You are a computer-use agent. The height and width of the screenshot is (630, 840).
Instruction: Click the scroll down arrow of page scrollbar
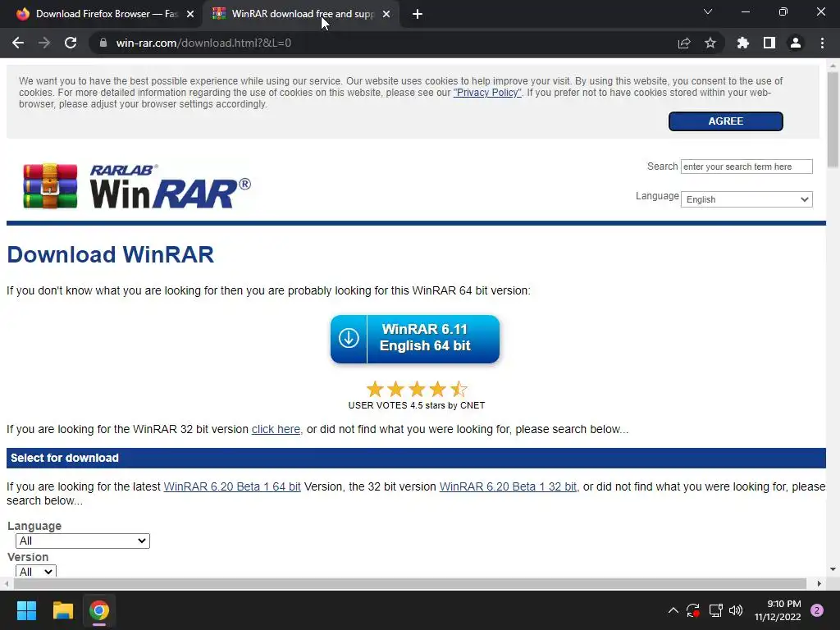tap(833, 569)
